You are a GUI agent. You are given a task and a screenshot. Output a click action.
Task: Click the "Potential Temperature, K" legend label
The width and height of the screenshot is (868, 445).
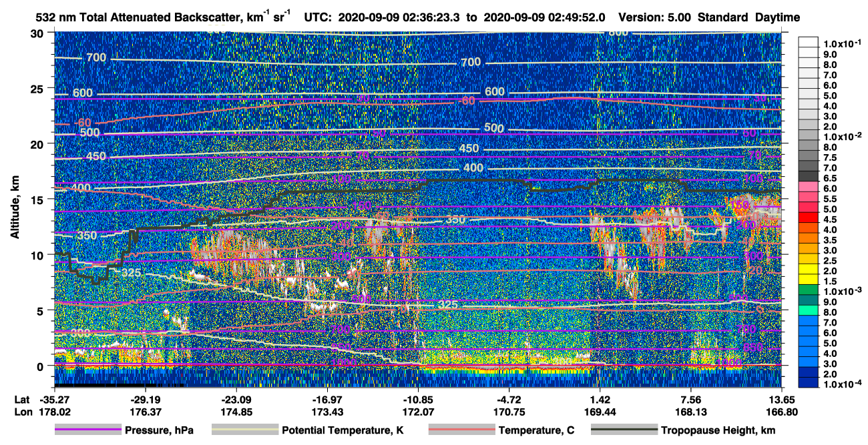pyautogui.click(x=343, y=430)
